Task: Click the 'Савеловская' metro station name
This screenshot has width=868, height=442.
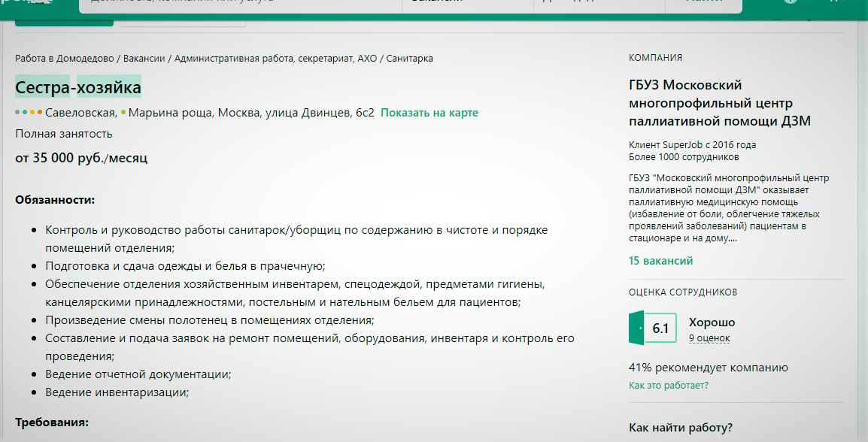Action: pos(80,113)
